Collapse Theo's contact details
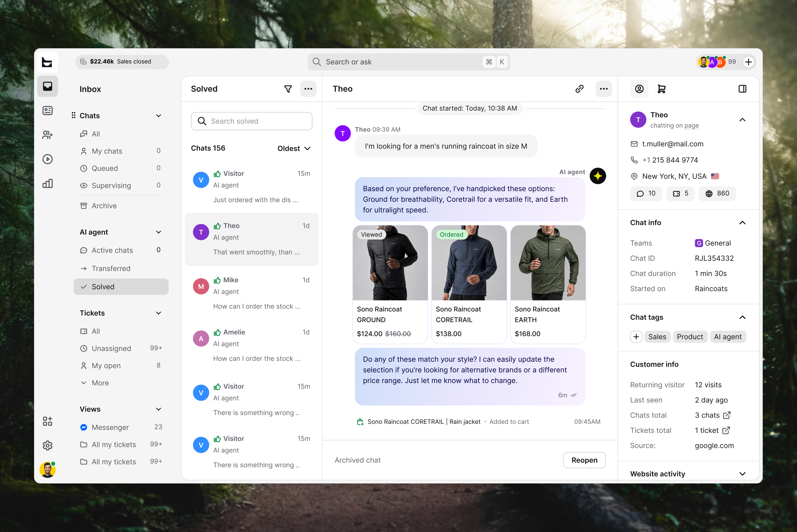 click(742, 120)
